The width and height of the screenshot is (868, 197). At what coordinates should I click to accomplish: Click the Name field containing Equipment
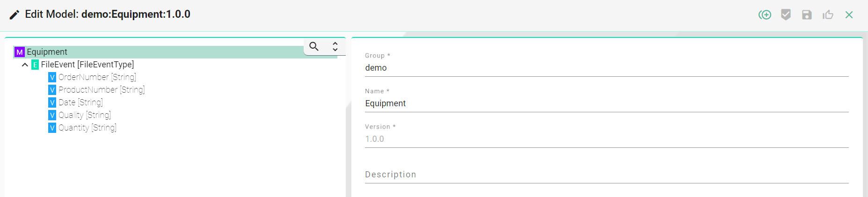tap(606, 103)
